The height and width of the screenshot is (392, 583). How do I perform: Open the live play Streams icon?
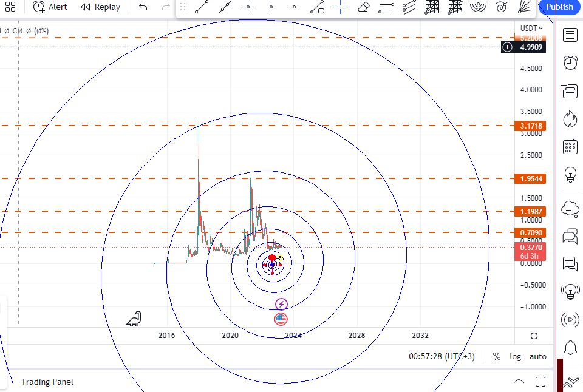tap(570, 320)
